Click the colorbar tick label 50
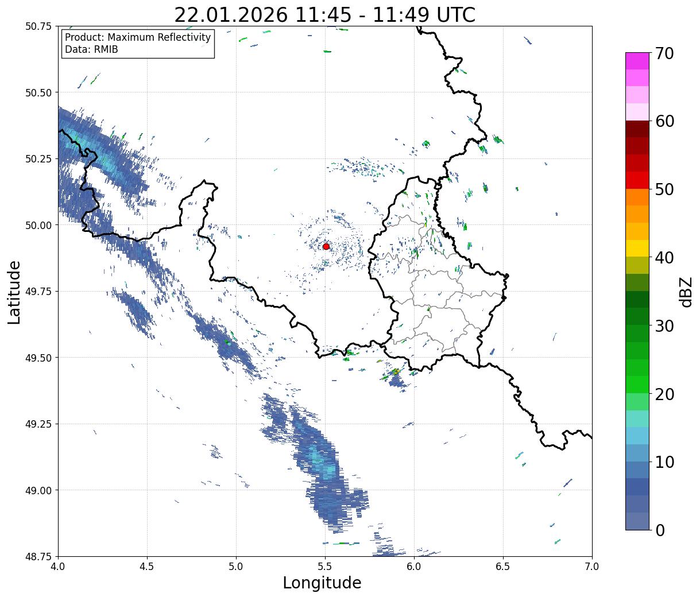Image resolution: width=700 pixels, height=597 pixels. click(x=664, y=189)
